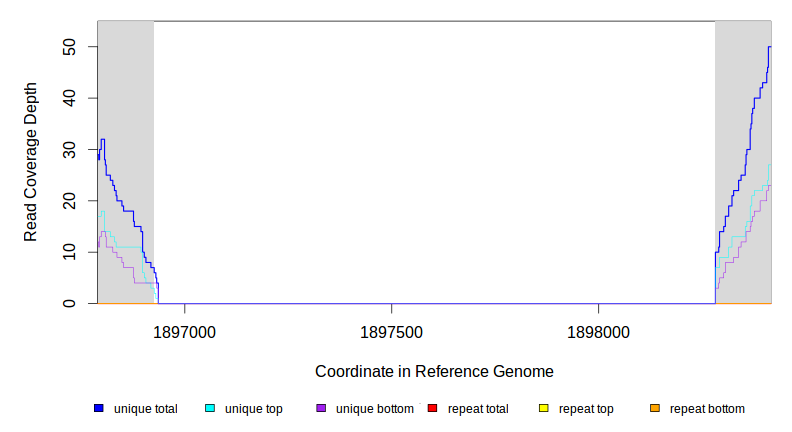
Task: Select the 'repeat bottom' legend label text
Action: 707,409
